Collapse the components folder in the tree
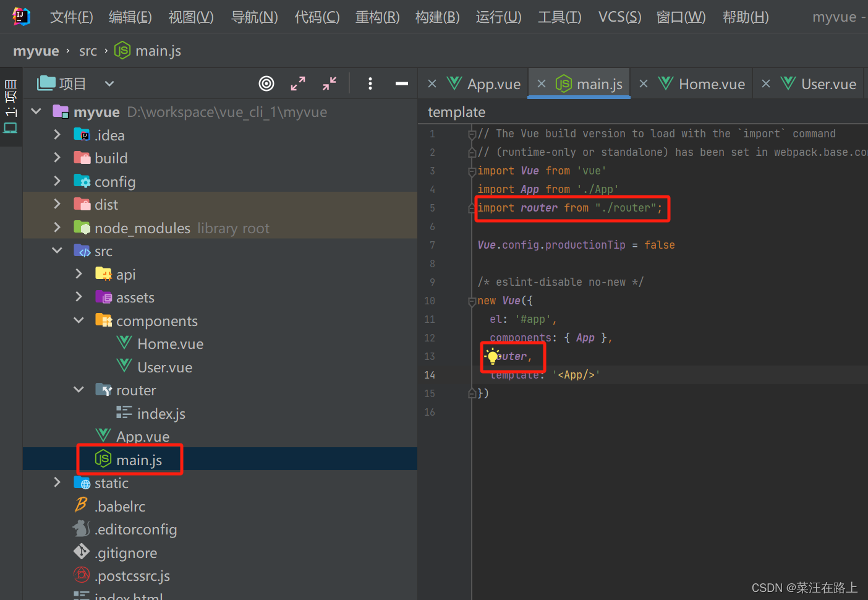868x600 pixels. [x=79, y=320]
